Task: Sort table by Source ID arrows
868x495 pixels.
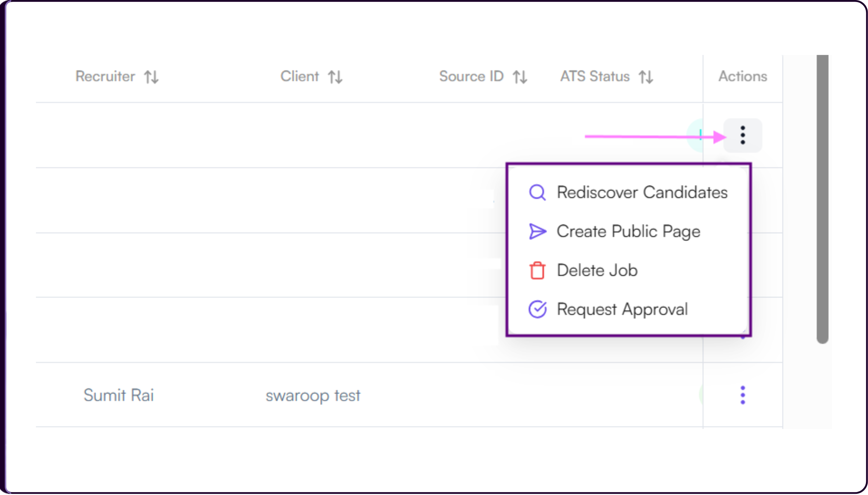Action: point(520,77)
